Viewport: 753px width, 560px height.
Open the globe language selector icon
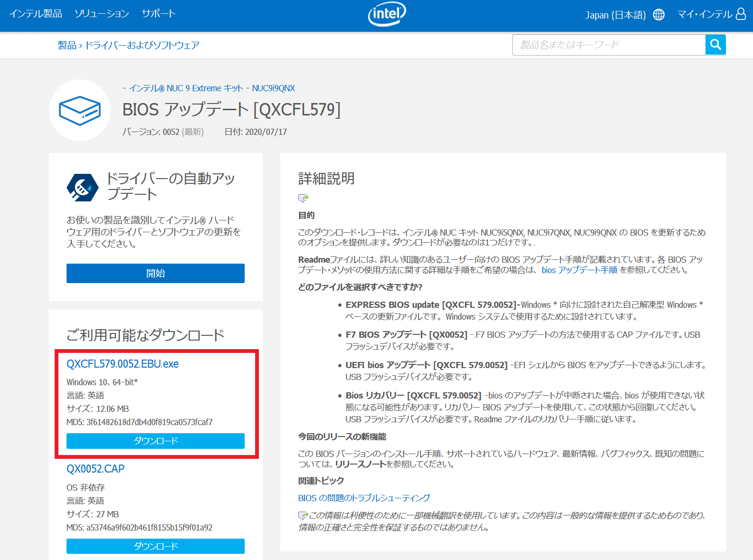(x=658, y=15)
